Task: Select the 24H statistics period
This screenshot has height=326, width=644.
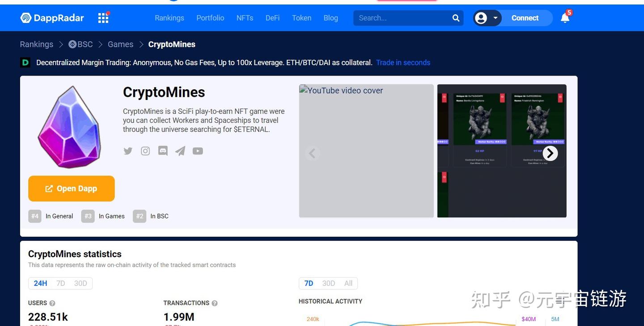Action: tap(40, 284)
